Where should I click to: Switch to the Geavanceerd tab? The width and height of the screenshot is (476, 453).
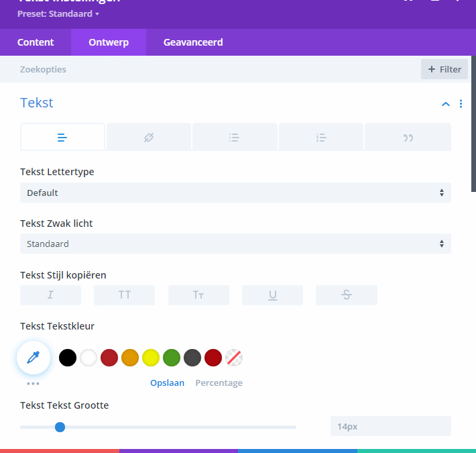click(193, 42)
